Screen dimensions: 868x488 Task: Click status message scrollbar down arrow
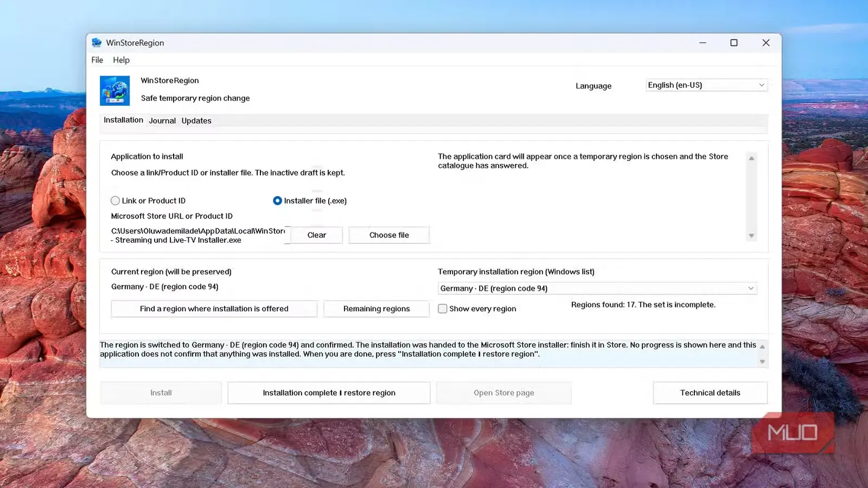[762, 362]
